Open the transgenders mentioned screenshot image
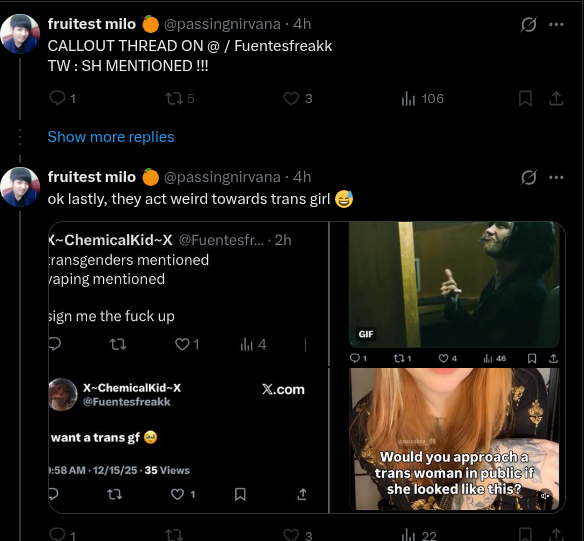The width and height of the screenshot is (584, 541). (x=188, y=294)
